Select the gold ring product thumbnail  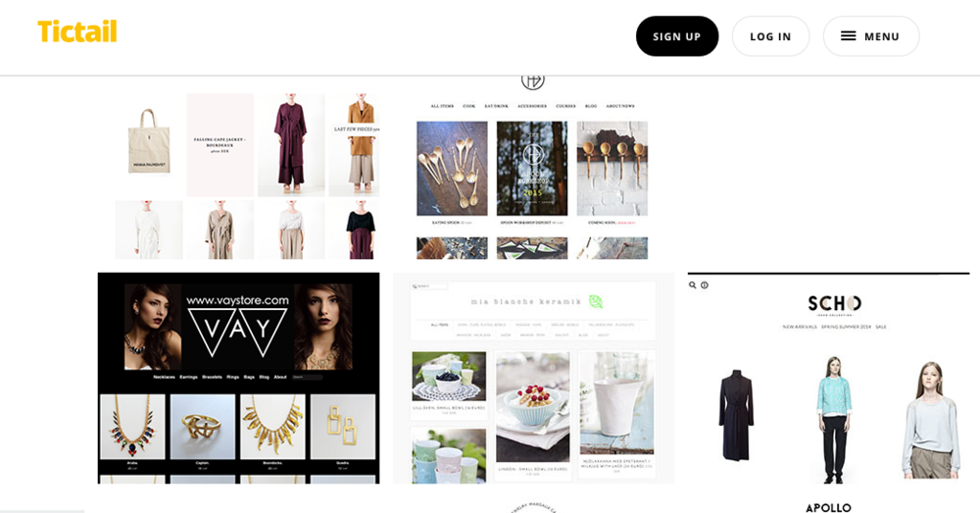(x=203, y=427)
